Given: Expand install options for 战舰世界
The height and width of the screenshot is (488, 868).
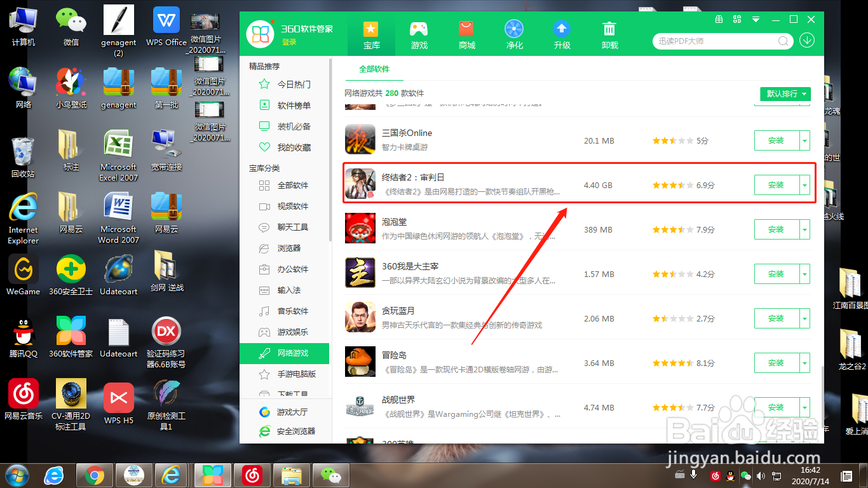Looking at the screenshot, I should pyautogui.click(x=805, y=407).
